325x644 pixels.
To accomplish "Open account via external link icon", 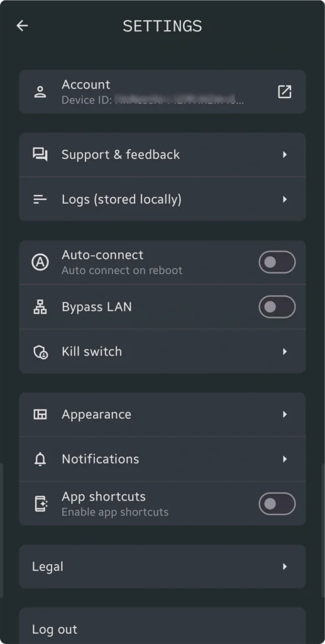I will click(x=284, y=92).
